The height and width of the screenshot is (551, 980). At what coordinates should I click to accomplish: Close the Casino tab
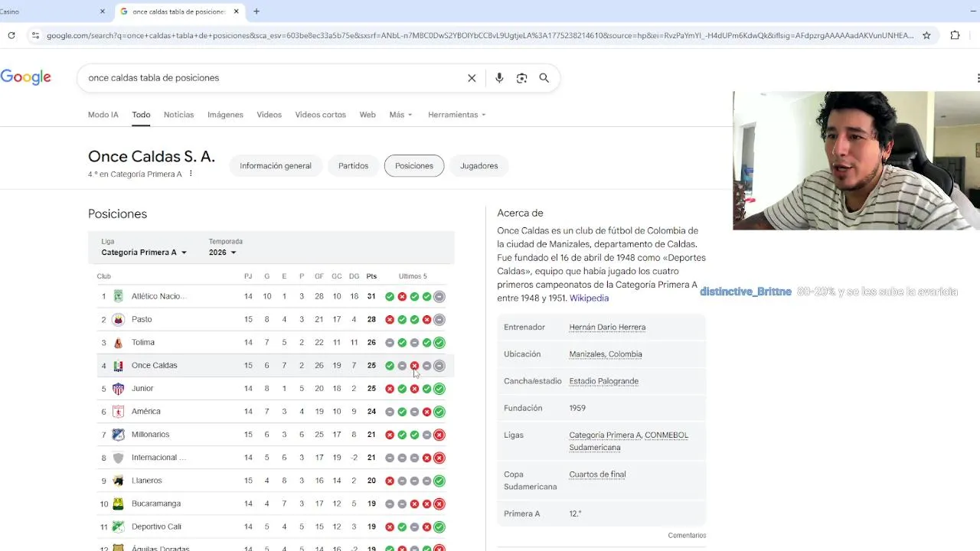click(x=103, y=11)
